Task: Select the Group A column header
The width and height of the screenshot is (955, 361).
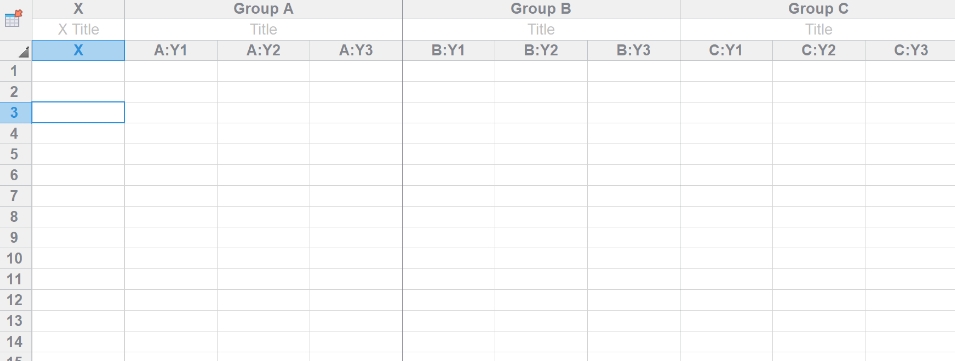Action: point(263,9)
